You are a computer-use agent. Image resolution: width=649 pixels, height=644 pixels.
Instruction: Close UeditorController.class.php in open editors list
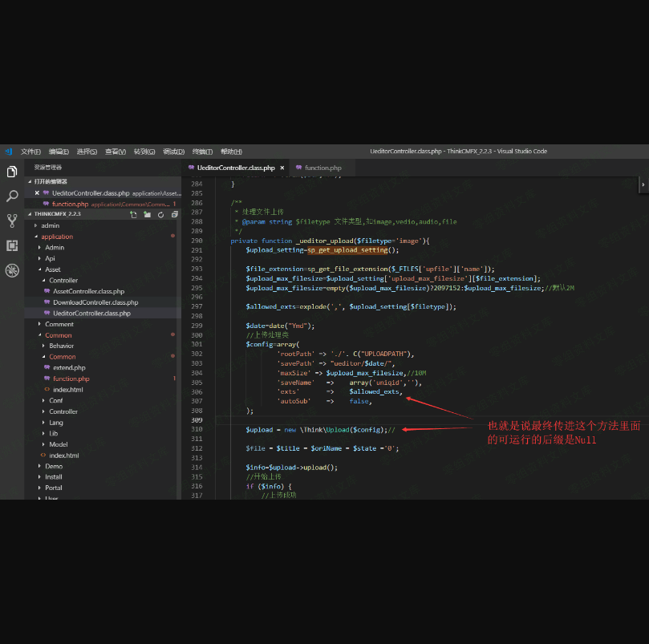(37, 193)
